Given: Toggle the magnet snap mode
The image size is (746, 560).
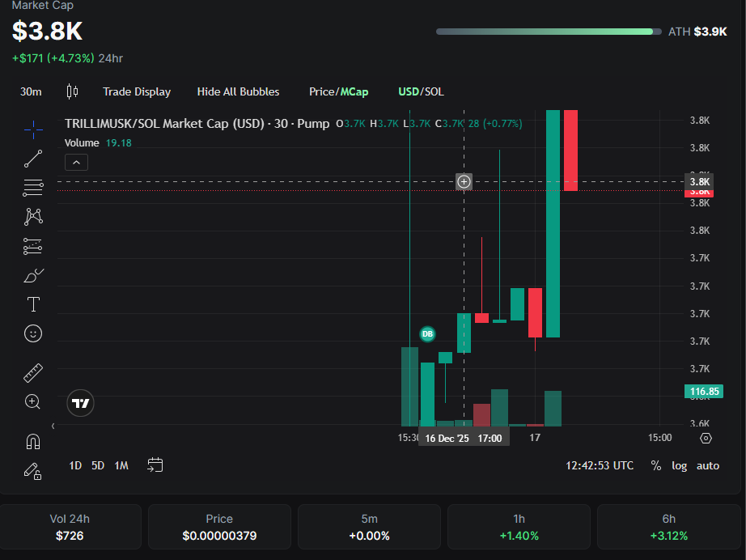Looking at the screenshot, I should click(33, 442).
